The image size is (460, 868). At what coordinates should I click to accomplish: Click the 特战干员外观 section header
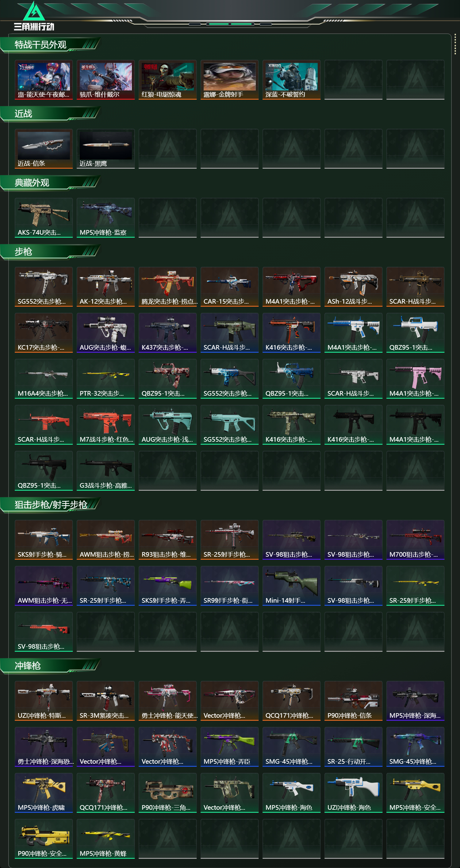[40, 45]
